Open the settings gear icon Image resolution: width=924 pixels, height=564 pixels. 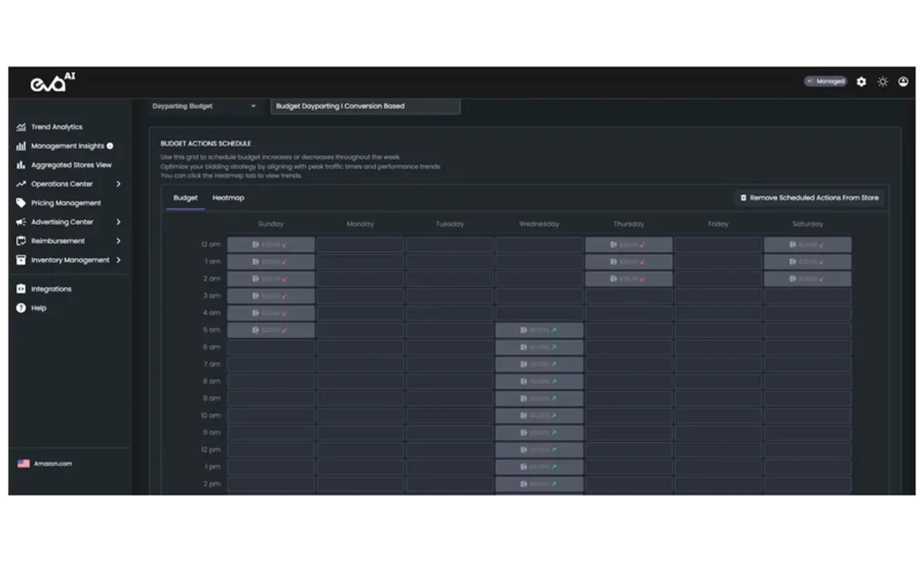click(x=861, y=81)
